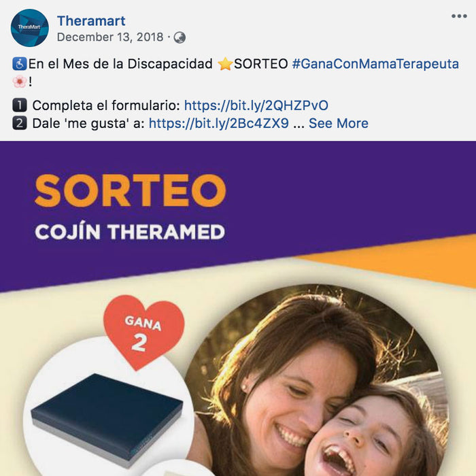Open the December 13, 2018 timestamp

click(x=110, y=37)
